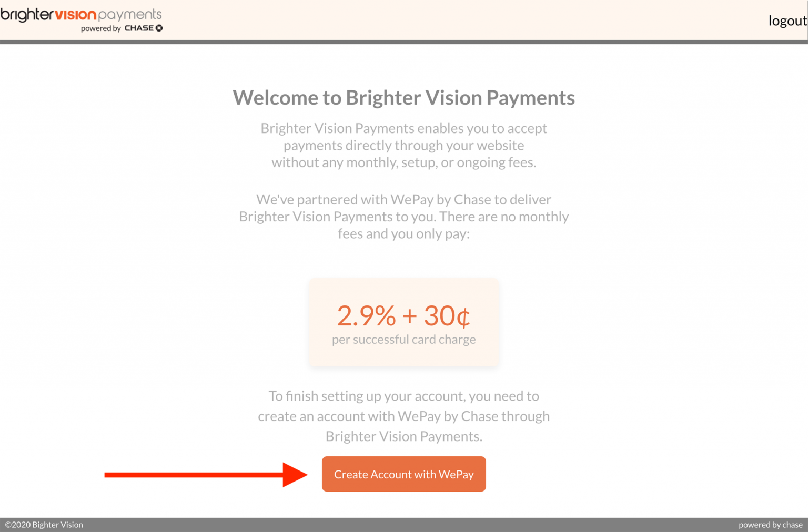Click the Welcome to Brighter Vision Payments heading

click(x=403, y=98)
